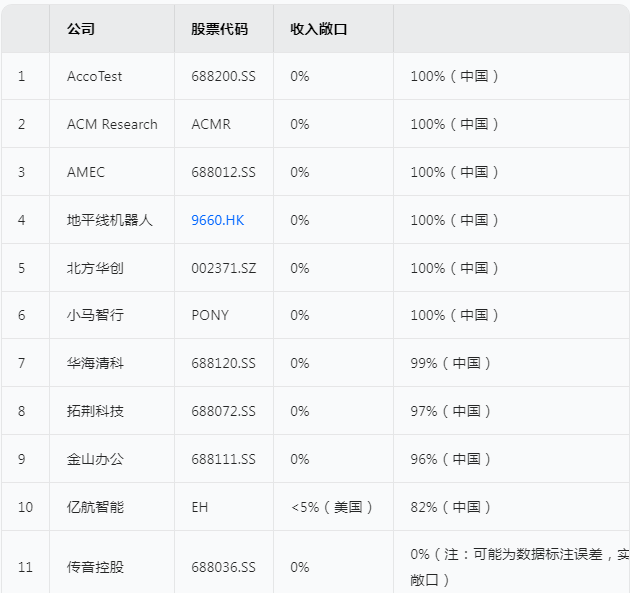Open the 9660.HK stock code link
Screen dimensions: 630x593
(217, 220)
